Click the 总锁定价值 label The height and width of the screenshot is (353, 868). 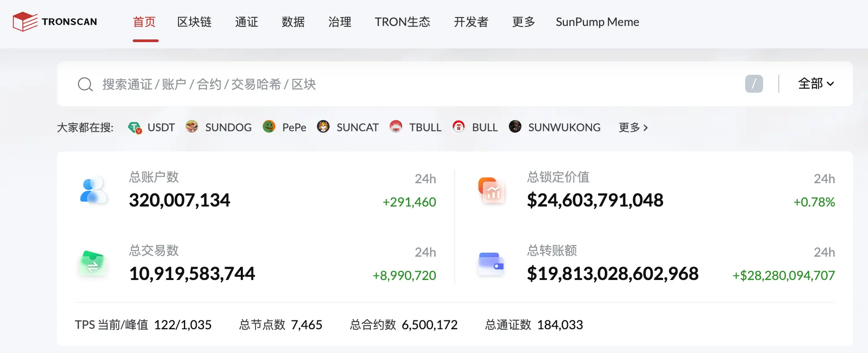coord(558,177)
